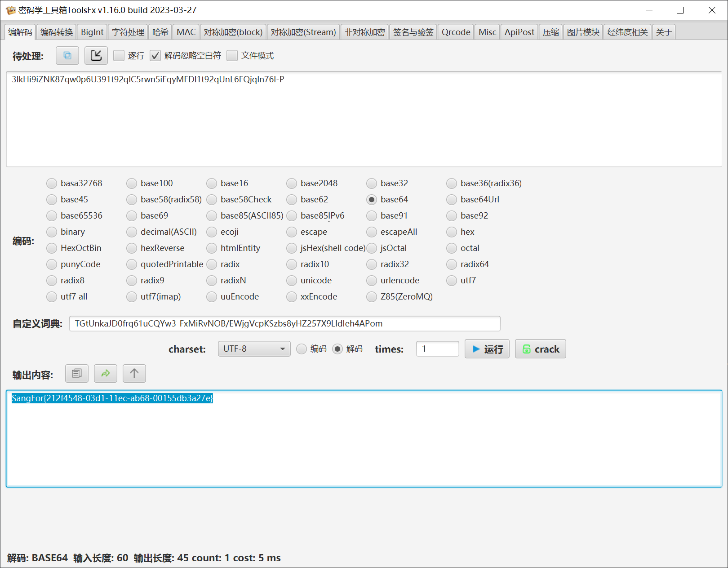Select the base85(ASCII85) radio button
Viewport: 728px width, 568px height.
pyautogui.click(x=212, y=215)
